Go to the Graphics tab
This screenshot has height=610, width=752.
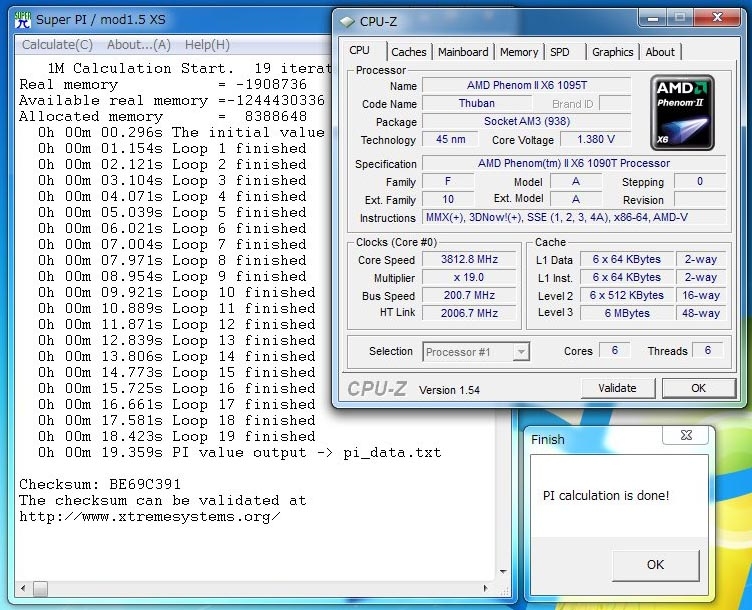612,52
